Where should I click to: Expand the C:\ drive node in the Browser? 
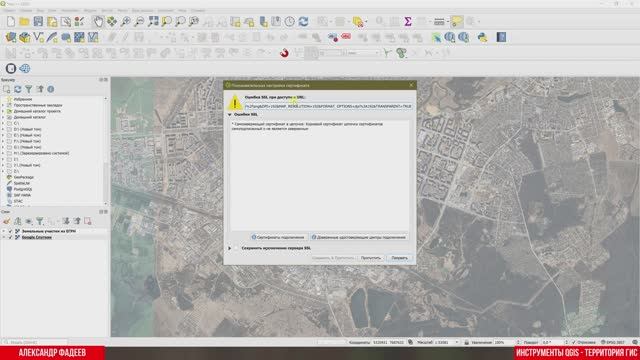point(3,123)
